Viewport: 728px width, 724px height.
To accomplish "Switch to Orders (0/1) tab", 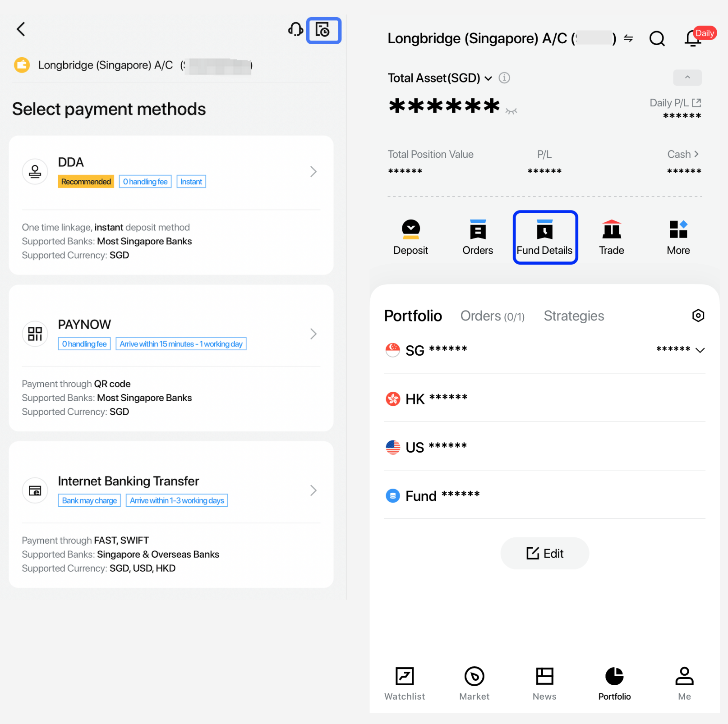I will click(x=492, y=316).
